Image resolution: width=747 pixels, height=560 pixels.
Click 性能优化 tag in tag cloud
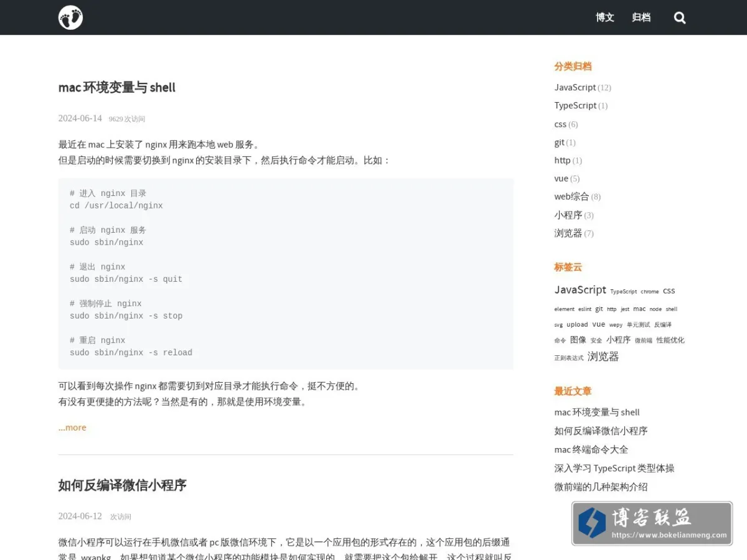point(670,340)
